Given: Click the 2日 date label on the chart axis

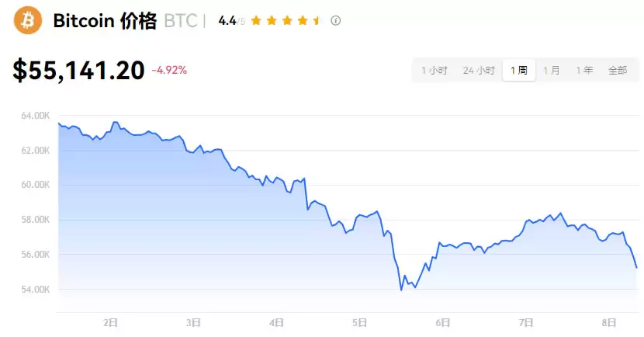Looking at the screenshot, I should point(110,322).
